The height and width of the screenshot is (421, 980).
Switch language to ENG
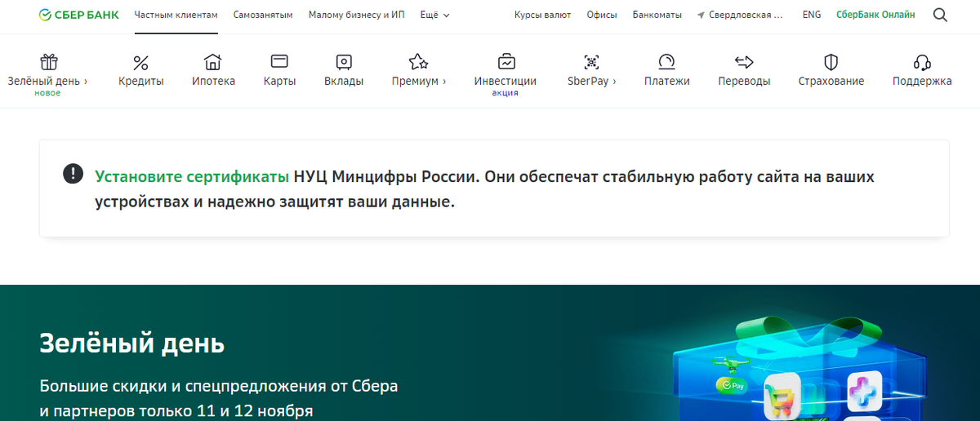point(812,15)
